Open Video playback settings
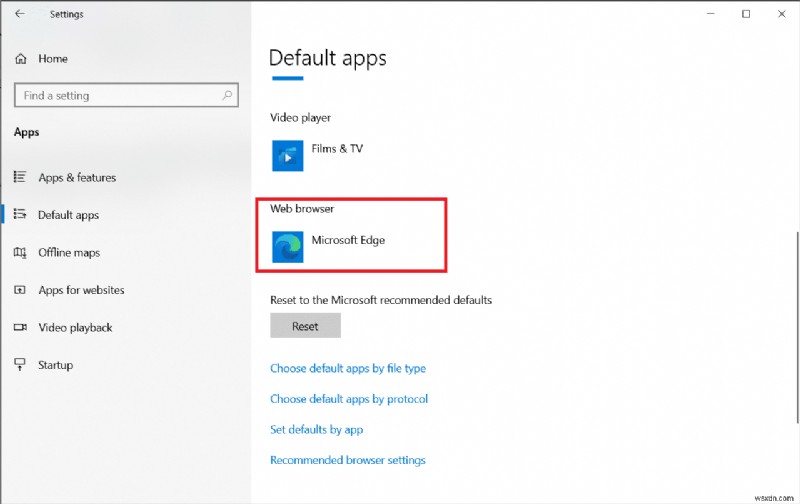 [75, 328]
